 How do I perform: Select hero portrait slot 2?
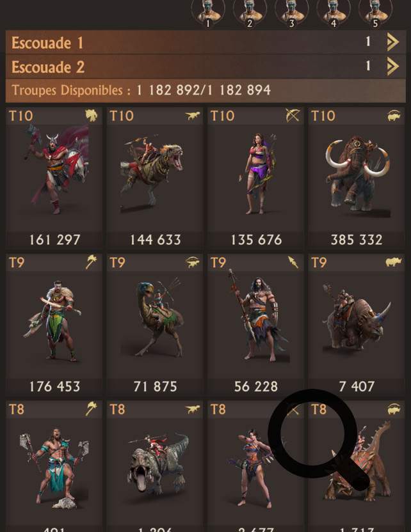click(x=250, y=13)
